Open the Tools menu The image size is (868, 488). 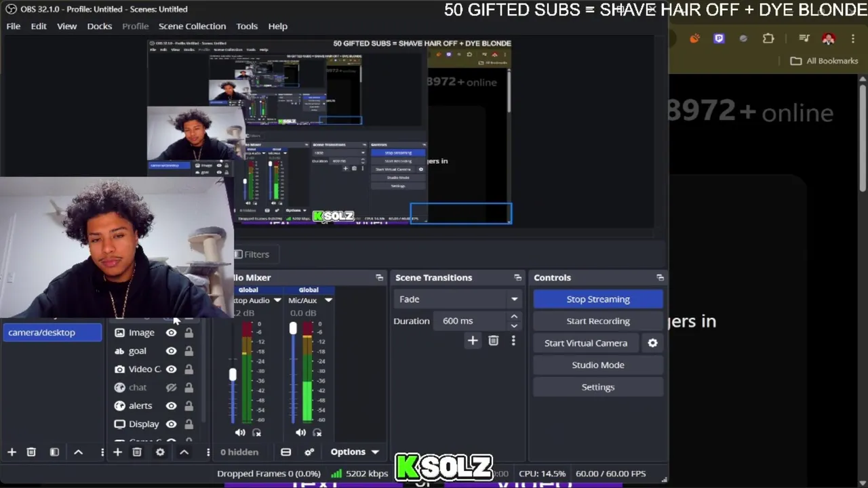click(247, 26)
